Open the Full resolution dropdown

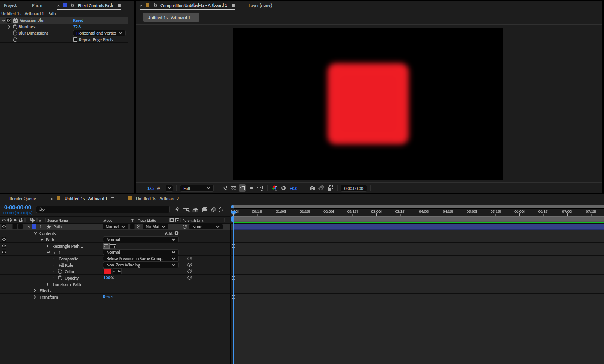tap(197, 188)
